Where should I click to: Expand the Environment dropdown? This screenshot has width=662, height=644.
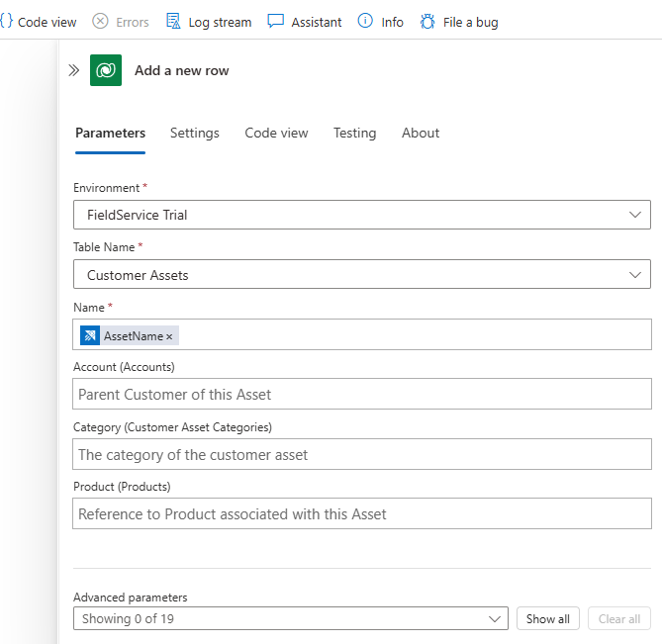pyautogui.click(x=635, y=215)
